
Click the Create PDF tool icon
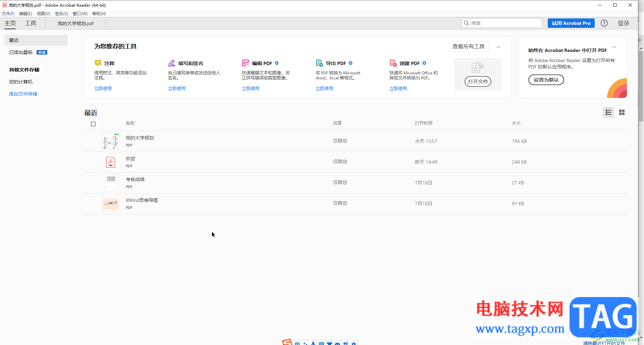click(393, 63)
